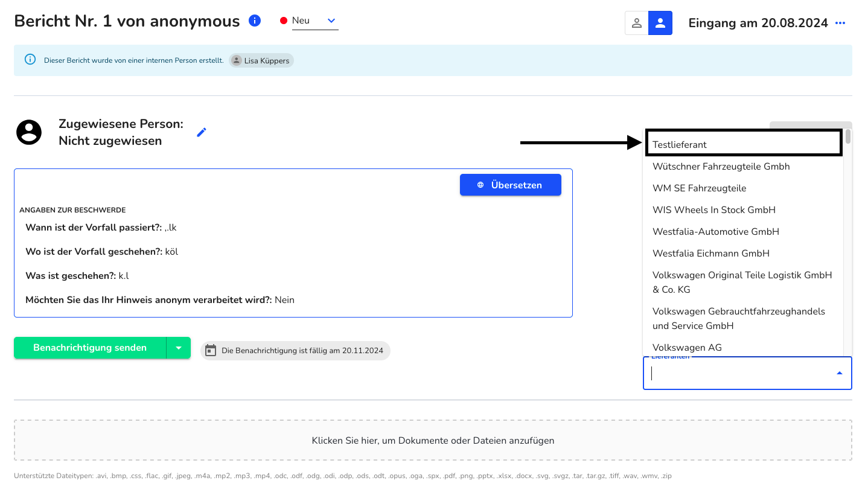Choose WIS Wheels In Stock GmbH

(x=743, y=210)
